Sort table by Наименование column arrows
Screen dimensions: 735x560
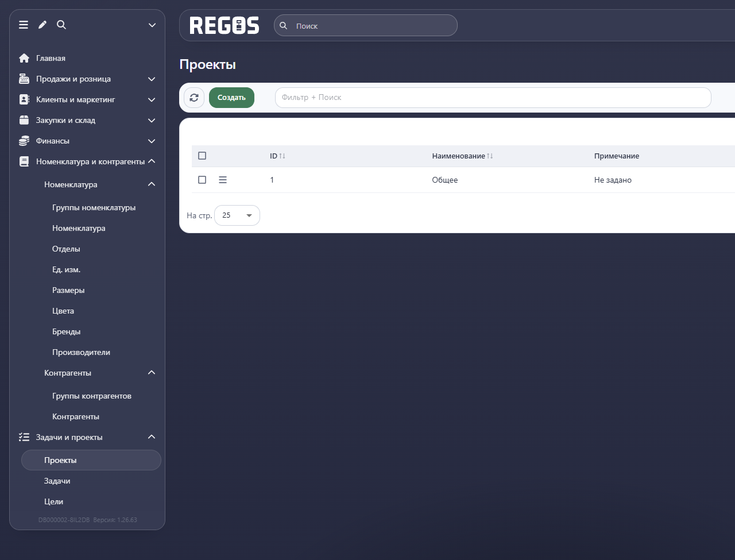pos(490,156)
